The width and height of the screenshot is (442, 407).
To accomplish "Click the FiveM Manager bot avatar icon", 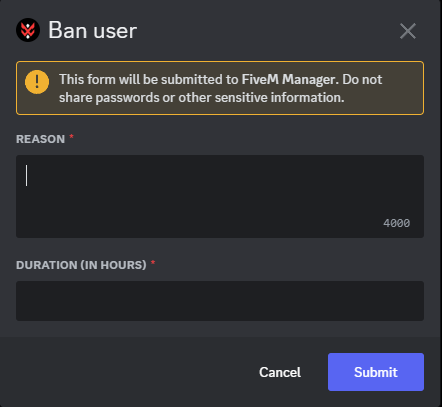I will point(28,30).
